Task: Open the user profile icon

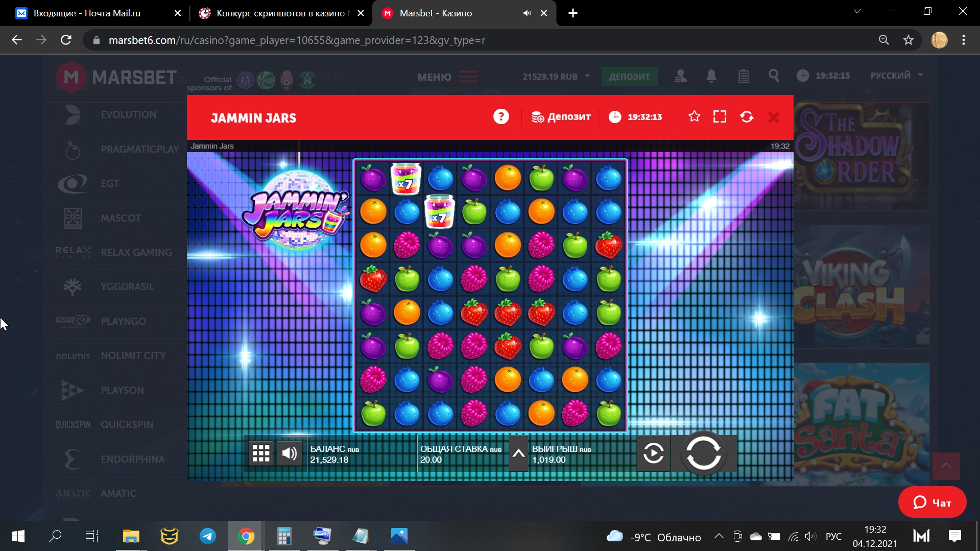Action: coord(680,76)
